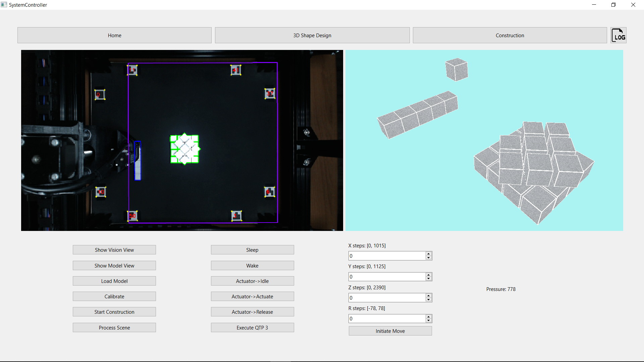Click the vision camera feed icon
Viewport: 644px width, 362px height.
click(114, 250)
